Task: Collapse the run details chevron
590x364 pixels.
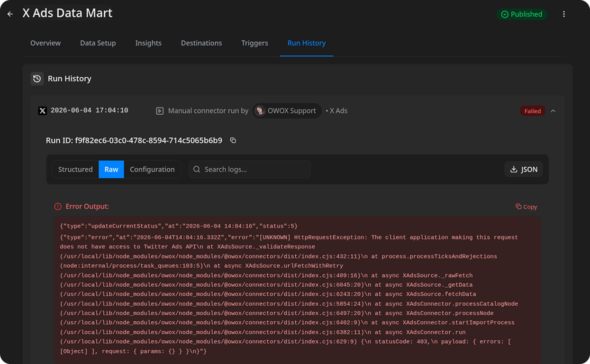Action: point(553,111)
